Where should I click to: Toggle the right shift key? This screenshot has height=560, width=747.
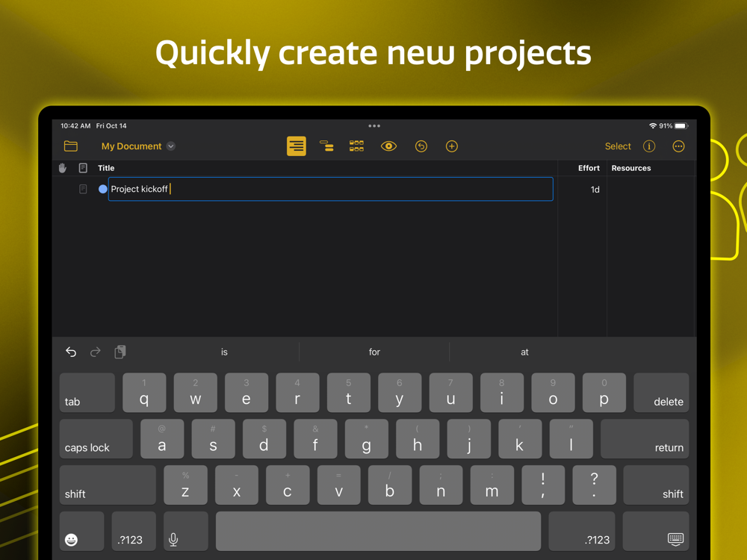click(x=656, y=485)
